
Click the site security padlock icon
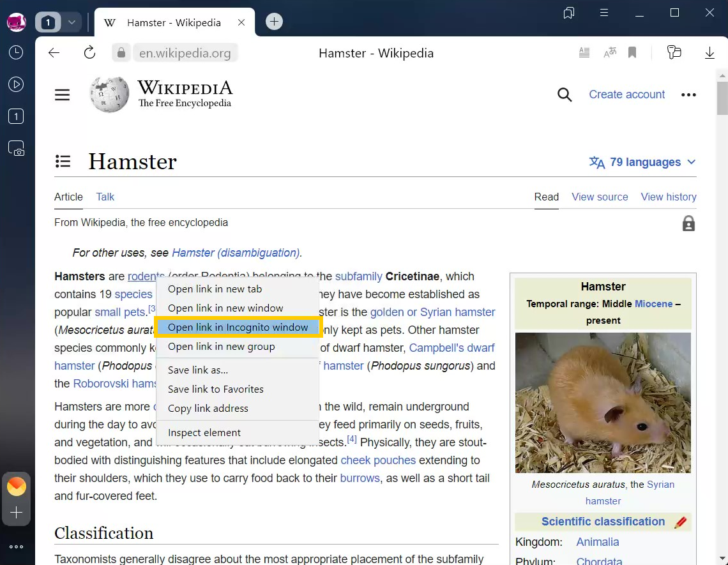(x=121, y=53)
